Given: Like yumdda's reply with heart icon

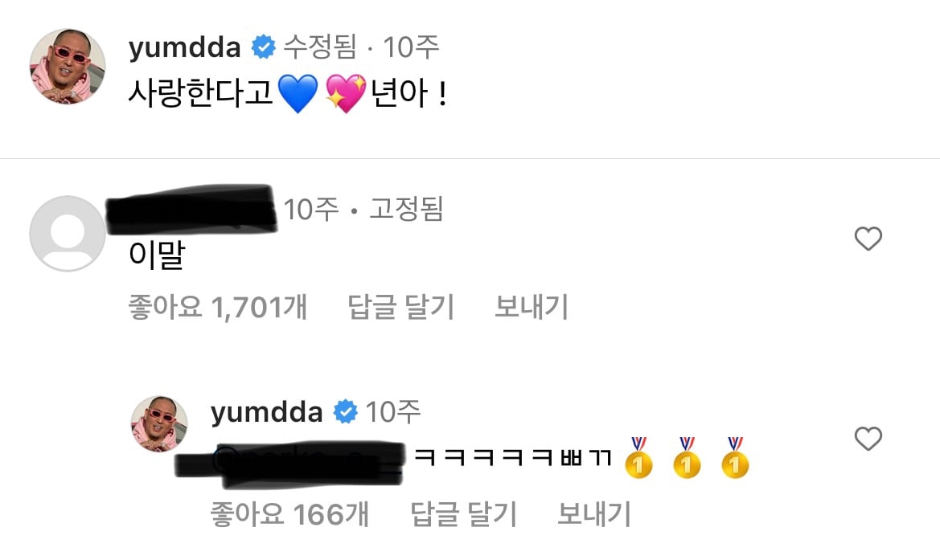Looking at the screenshot, I should coord(868,439).
